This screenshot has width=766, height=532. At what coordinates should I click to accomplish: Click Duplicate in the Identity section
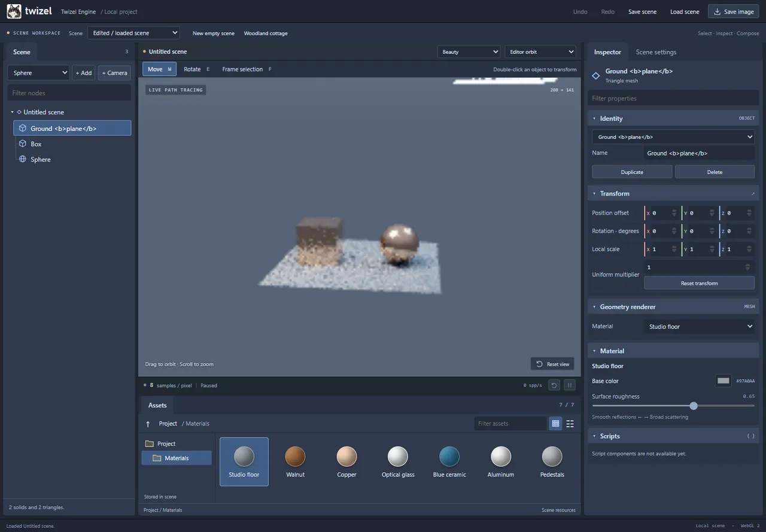click(x=632, y=172)
